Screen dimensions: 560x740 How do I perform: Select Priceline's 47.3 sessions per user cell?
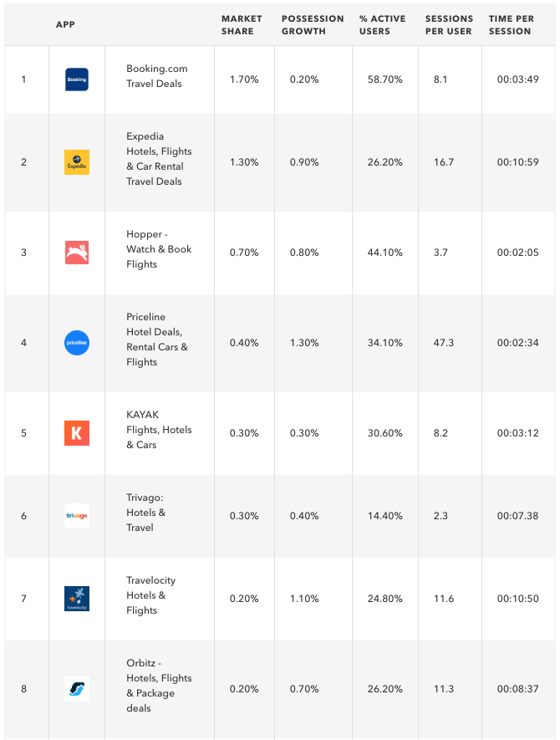click(x=444, y=343)
